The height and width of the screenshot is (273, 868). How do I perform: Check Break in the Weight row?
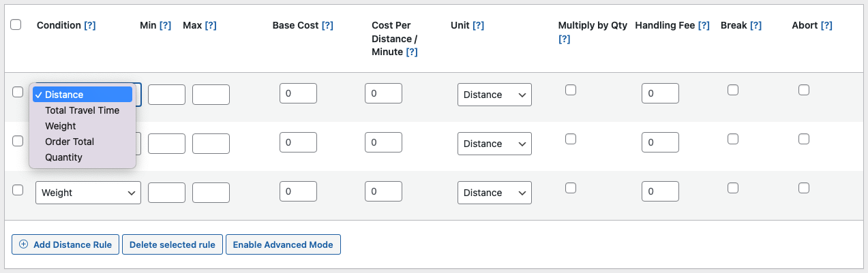point(732,188)
